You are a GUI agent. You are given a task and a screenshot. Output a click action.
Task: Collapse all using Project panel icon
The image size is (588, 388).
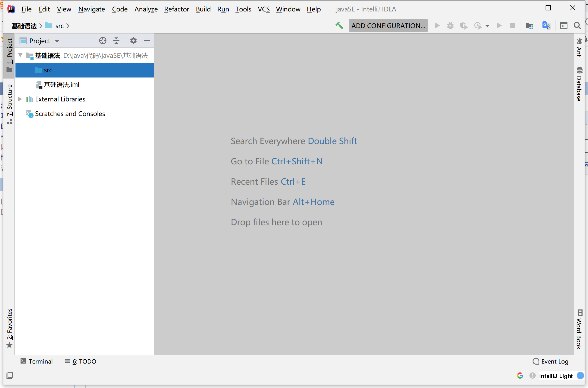116,41
